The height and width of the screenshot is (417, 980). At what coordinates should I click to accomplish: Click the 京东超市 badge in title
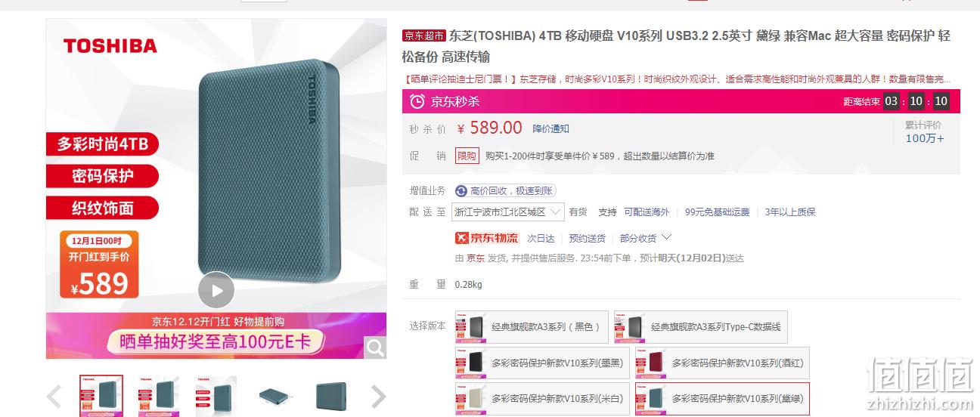click(x=424, y=36)
